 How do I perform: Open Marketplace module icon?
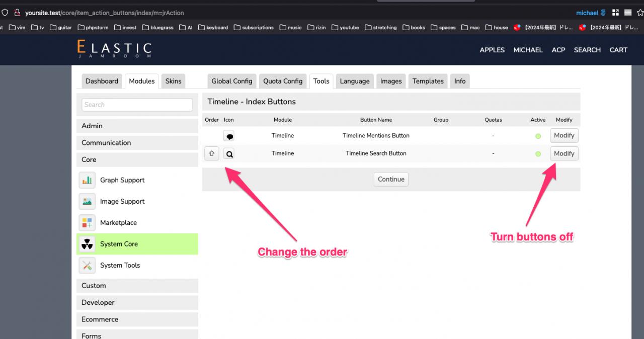(87, 222)
